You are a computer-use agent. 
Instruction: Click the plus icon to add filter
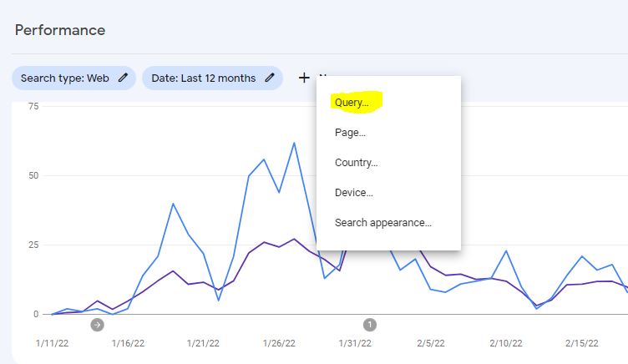pyautogui.click(x=304, y=78)
